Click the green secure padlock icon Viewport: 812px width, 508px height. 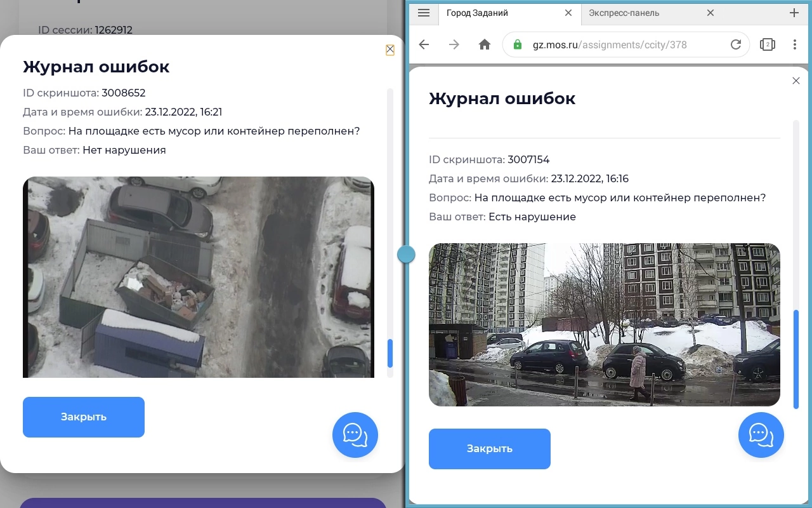point(518,44)
